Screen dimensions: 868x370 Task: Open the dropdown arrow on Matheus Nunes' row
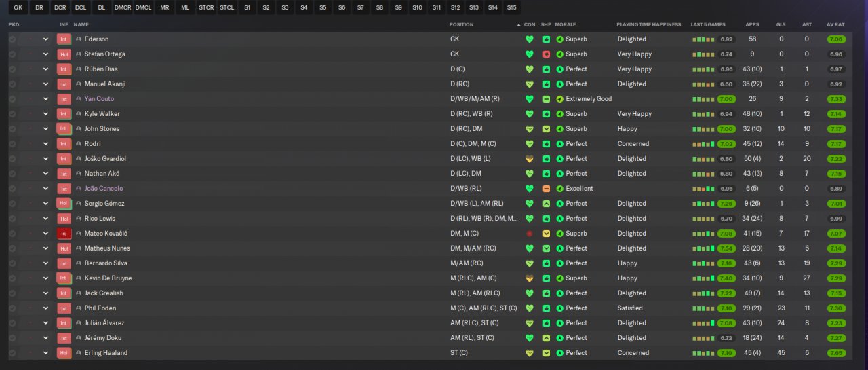click(46, 248)
